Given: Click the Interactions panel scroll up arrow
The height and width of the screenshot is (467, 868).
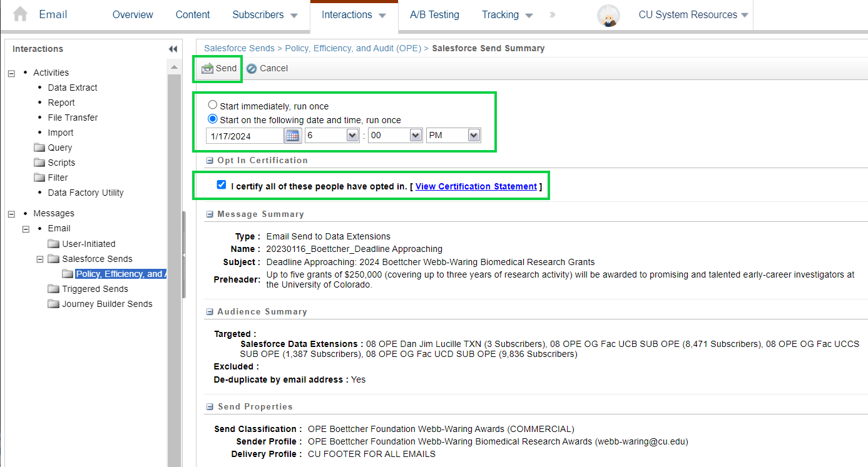Looking at the screenshot, I should coord(174,67).
